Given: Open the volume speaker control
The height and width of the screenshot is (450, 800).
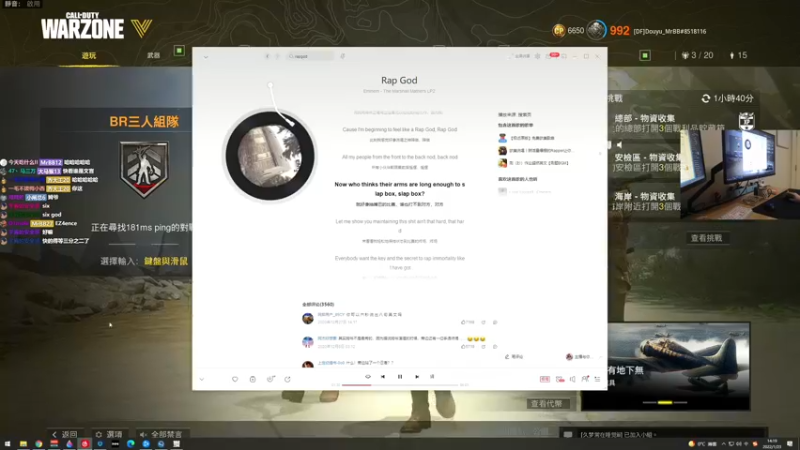Looking at the screenshot, I should pos(572,379).
